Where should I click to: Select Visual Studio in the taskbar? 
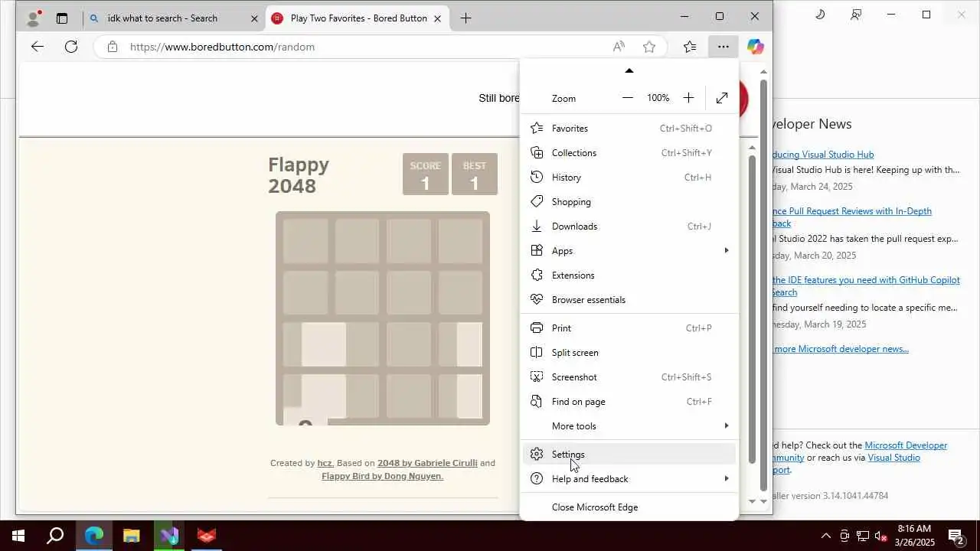point(169,536)
